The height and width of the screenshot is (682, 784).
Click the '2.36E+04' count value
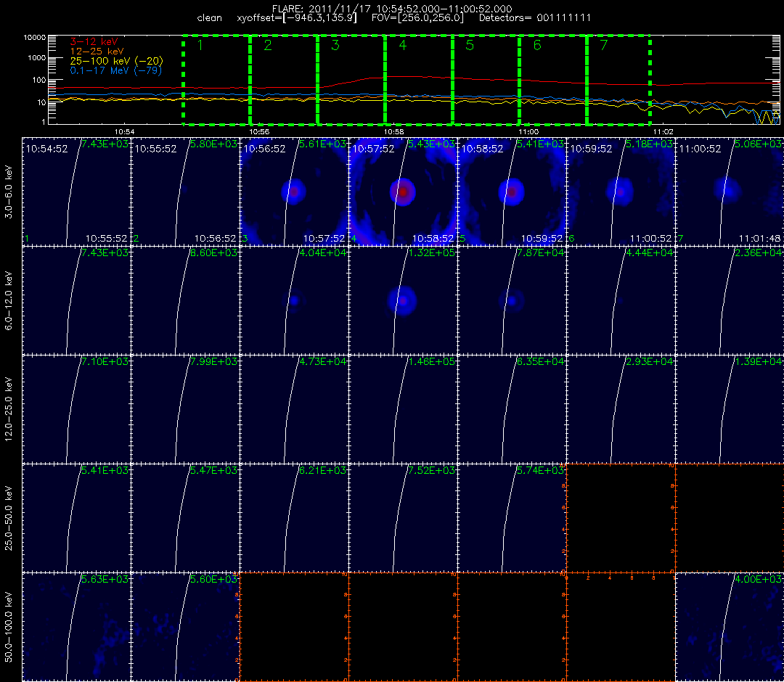point(759,252)
